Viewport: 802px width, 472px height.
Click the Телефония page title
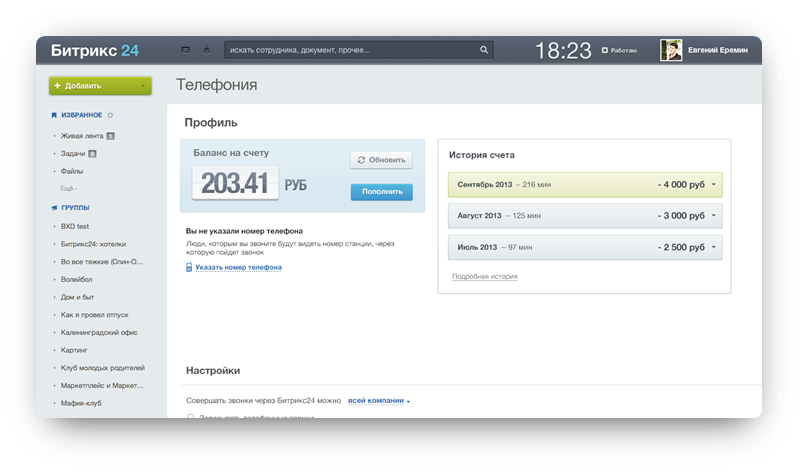point(216,85)
